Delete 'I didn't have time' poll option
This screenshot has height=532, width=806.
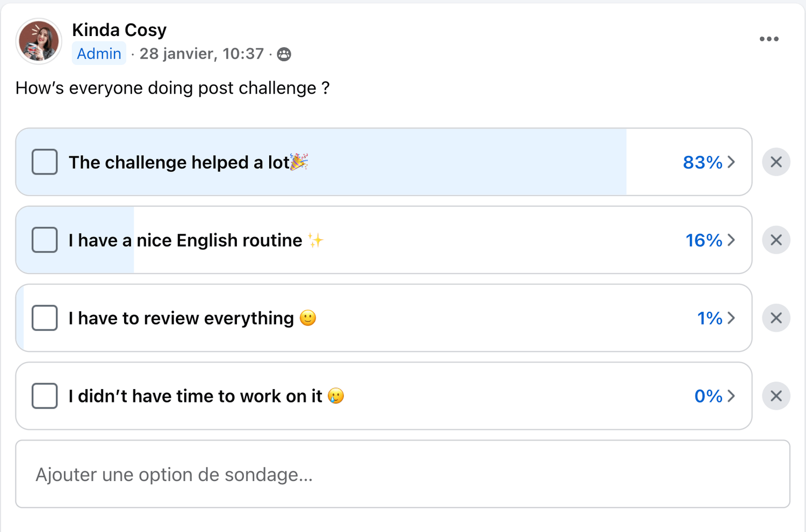(x=776, y=396)
